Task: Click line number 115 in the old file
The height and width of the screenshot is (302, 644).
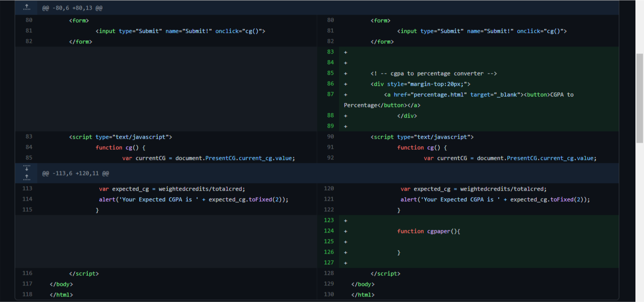Action: (28, 210)
